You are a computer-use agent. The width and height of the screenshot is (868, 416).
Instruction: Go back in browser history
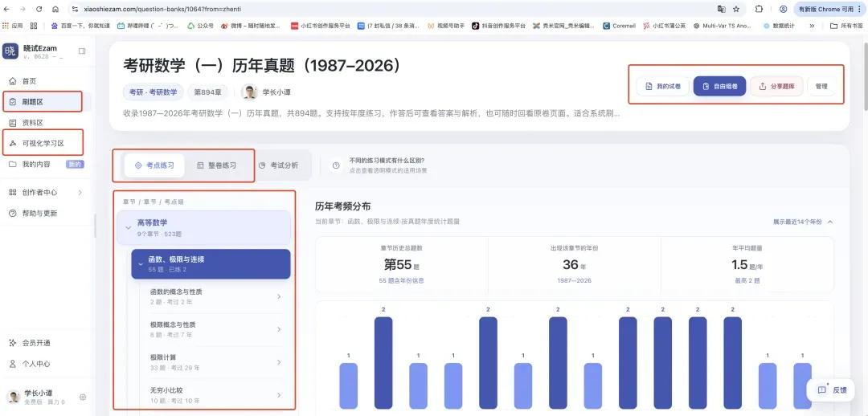7,9
